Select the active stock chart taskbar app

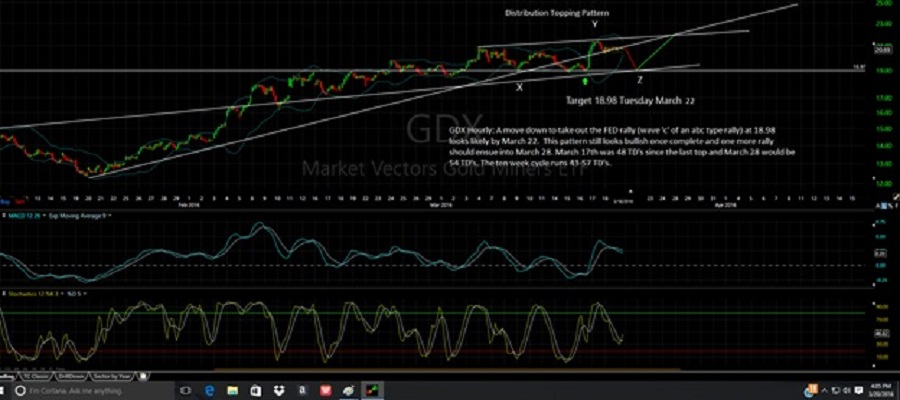click(x=372, y=390)
